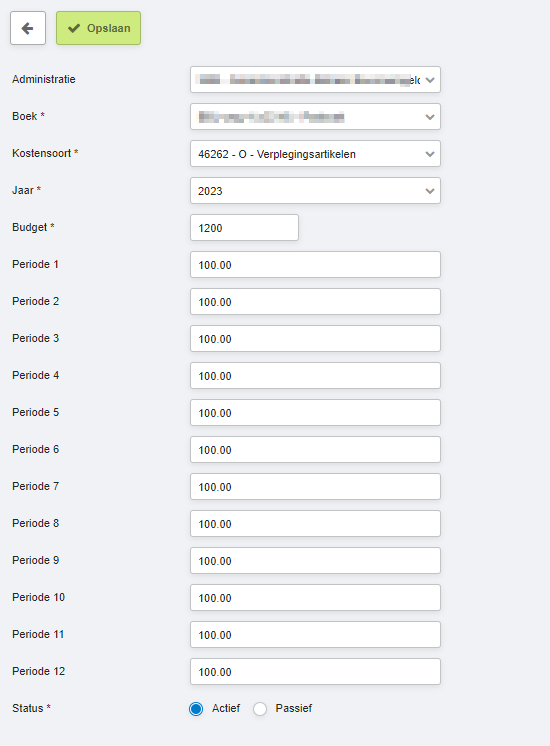The height and width of the screenshot is (746, 550).
Task: Click the Periode 4 amount field
Action: [315, 376]
